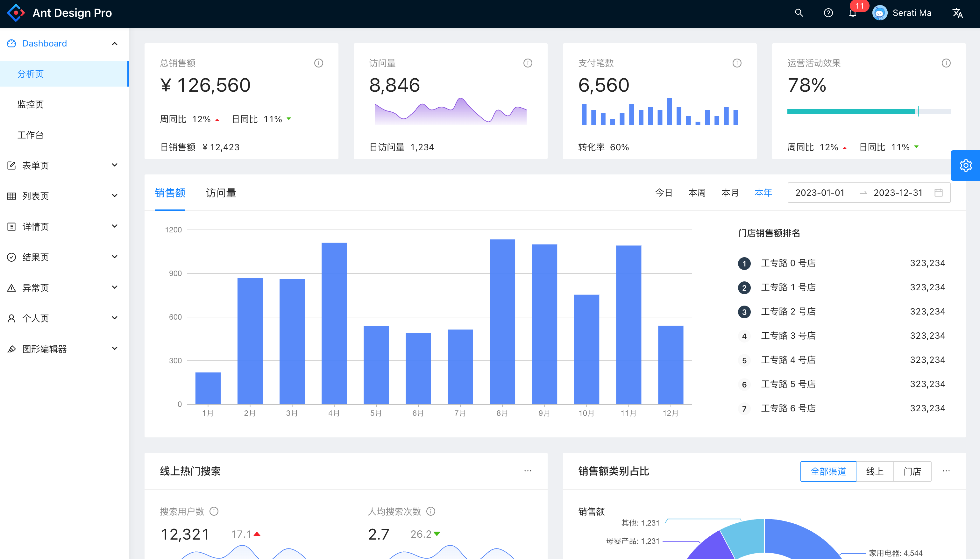
Task: Click the calendar icon in date range
Action: (x=939, y=193)
